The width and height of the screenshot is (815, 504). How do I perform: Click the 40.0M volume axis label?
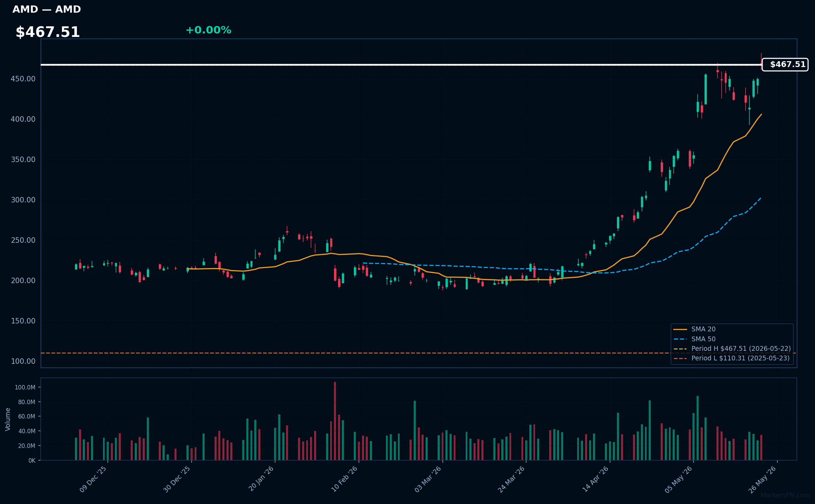tap(27, 431)
